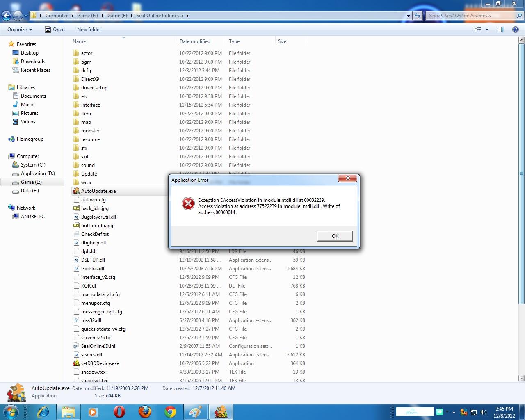
Task: Open Recent Places in Favorites
Action: [36, 70]
